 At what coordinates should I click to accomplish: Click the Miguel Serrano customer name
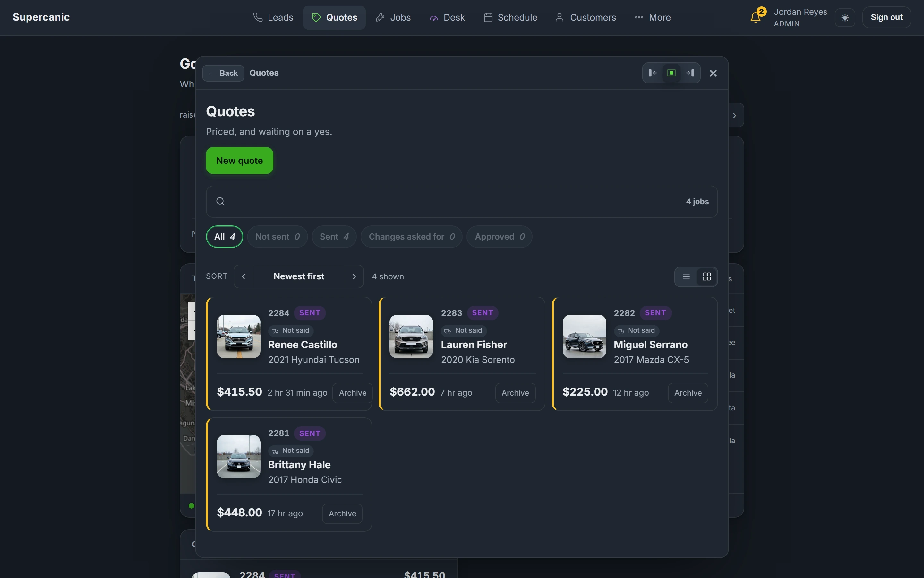tap(650, 345)
